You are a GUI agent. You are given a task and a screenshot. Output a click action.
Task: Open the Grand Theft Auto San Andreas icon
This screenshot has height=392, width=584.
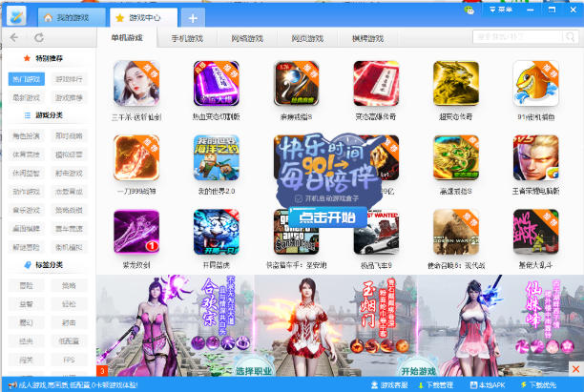coord(297,240)
